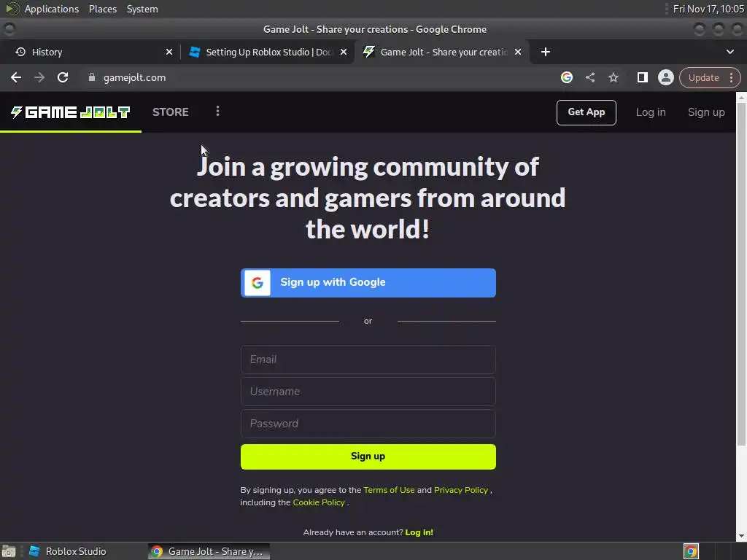The height and width of the screenshot is (560, 747).
Task: Click the show desktop icon in bottom panel
Action: pyautogui.click(x=9, y=551)
